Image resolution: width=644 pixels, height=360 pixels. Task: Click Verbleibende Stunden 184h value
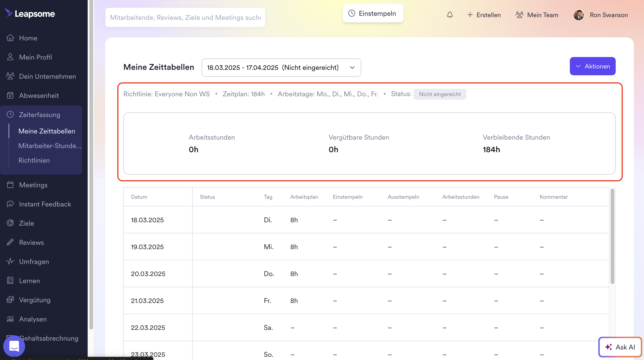click(x=491, y=149)
